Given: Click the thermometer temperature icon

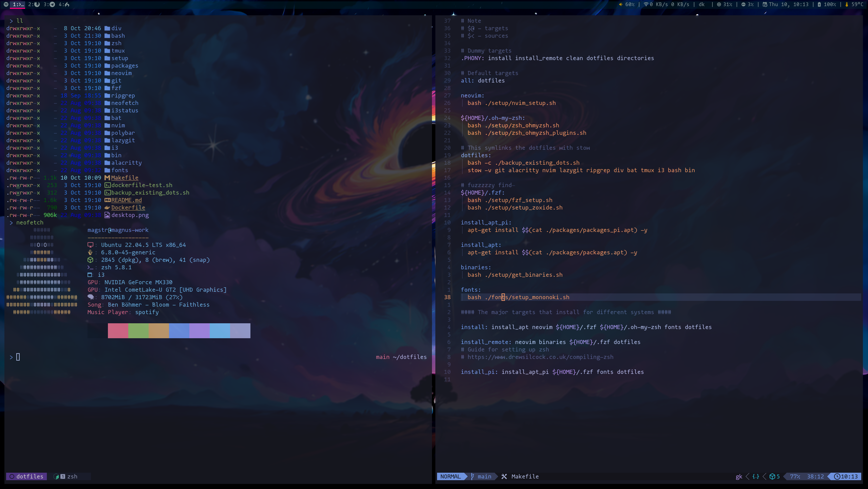Looking at the screenshot, I should [847, 4].
